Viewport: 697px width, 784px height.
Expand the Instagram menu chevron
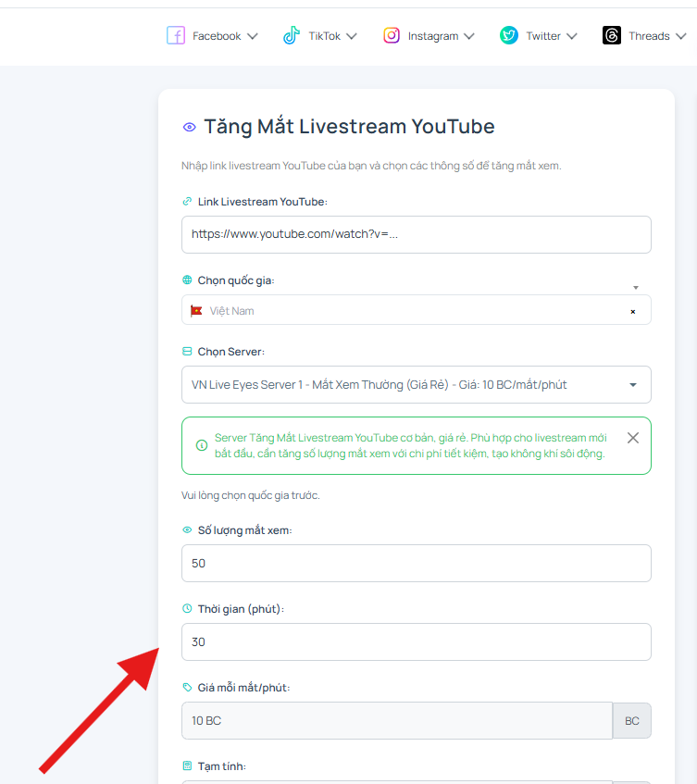(469, 36)
